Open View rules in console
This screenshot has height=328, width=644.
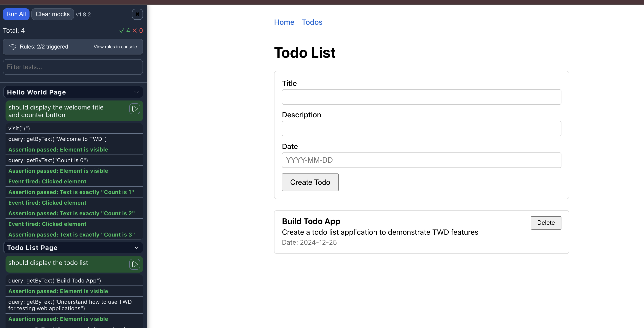(x=115, y=47)
